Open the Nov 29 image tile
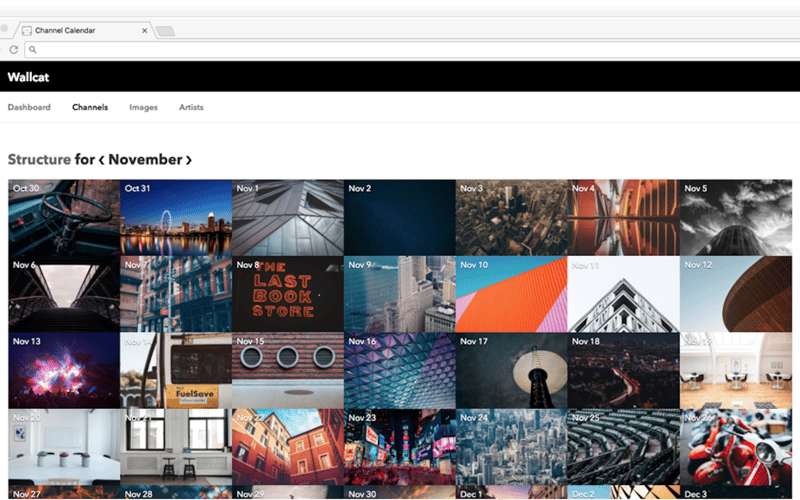 288,492
